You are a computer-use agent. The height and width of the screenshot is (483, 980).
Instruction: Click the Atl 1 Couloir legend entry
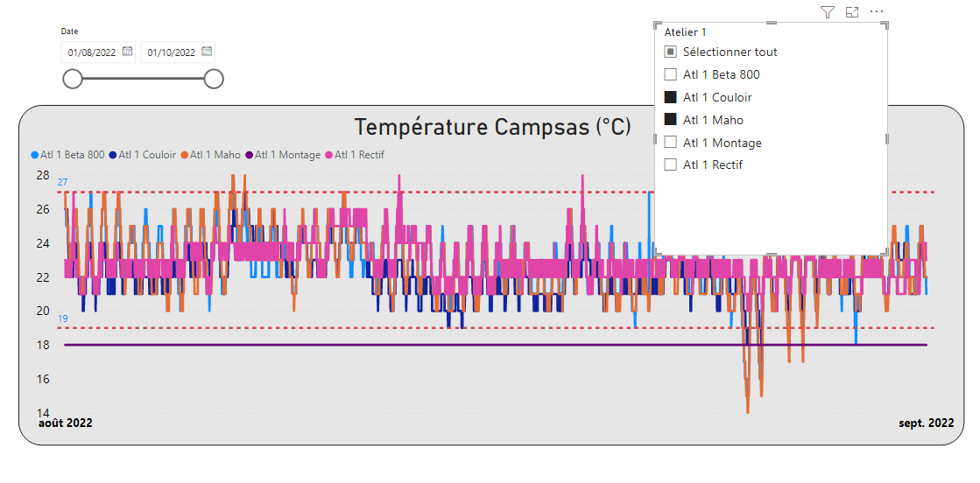coord(143,155)
